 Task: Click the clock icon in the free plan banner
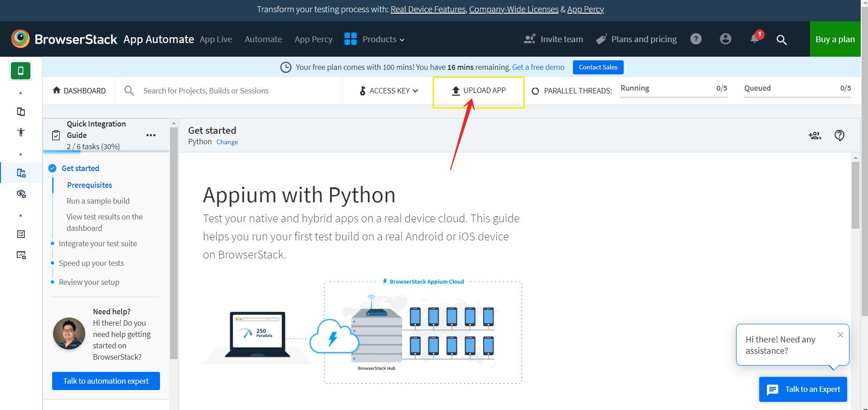286,67
